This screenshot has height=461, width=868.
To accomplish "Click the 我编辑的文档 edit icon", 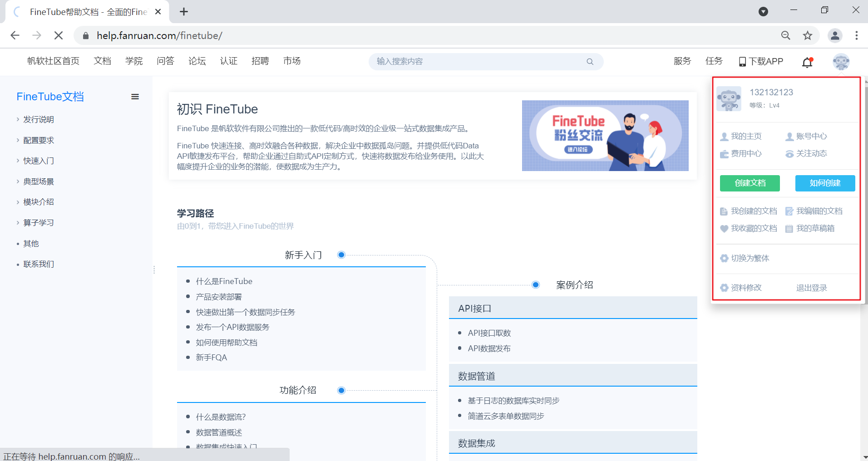I will pyautogui.click(x=789, y=211).
